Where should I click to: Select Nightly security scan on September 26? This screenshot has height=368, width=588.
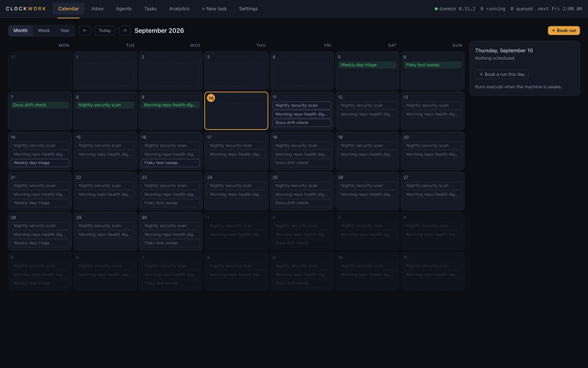[x=367, y=185]
